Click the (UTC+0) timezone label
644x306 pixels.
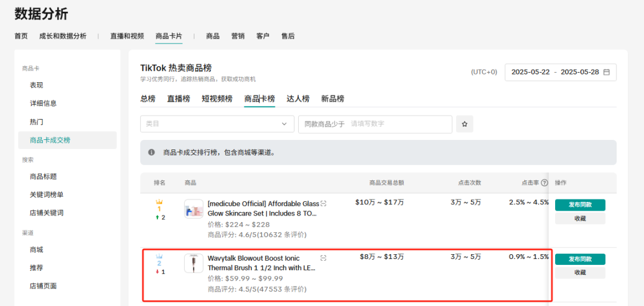click(484, 72)
